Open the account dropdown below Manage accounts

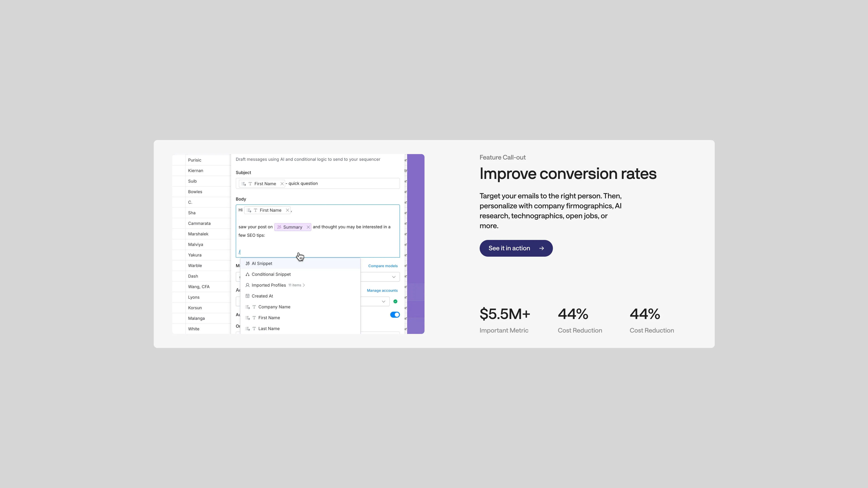[x=383, y=301]
